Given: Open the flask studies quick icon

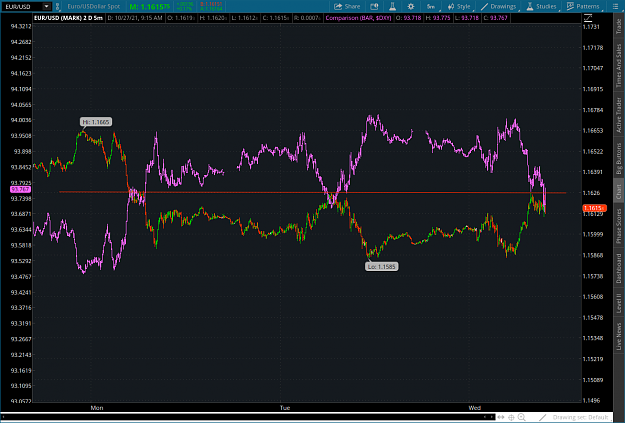Looking at the screenshot, I should [392, 6].
